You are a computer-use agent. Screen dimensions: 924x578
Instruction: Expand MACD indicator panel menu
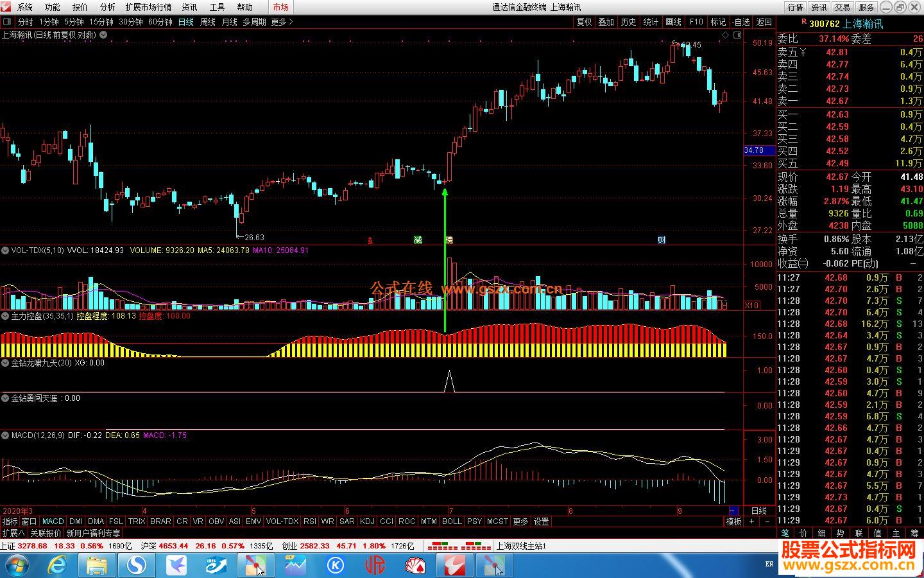point(5,435)
